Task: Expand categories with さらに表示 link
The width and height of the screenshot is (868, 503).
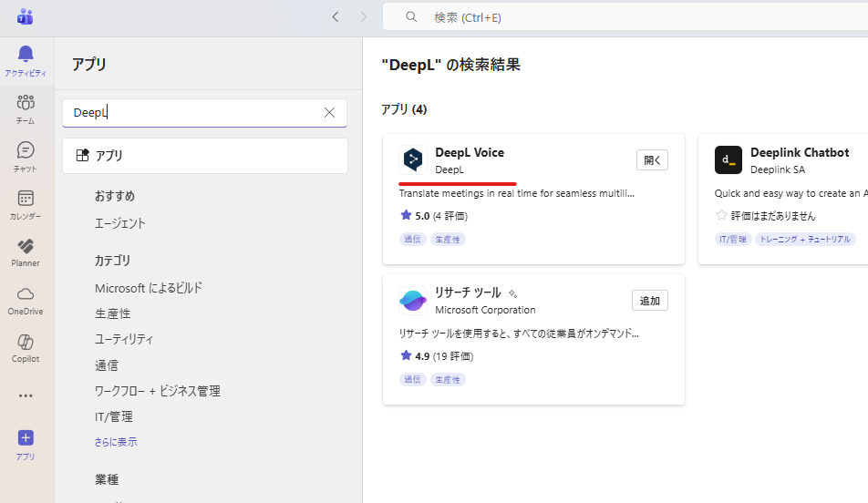Action: (x=116, y=442)
